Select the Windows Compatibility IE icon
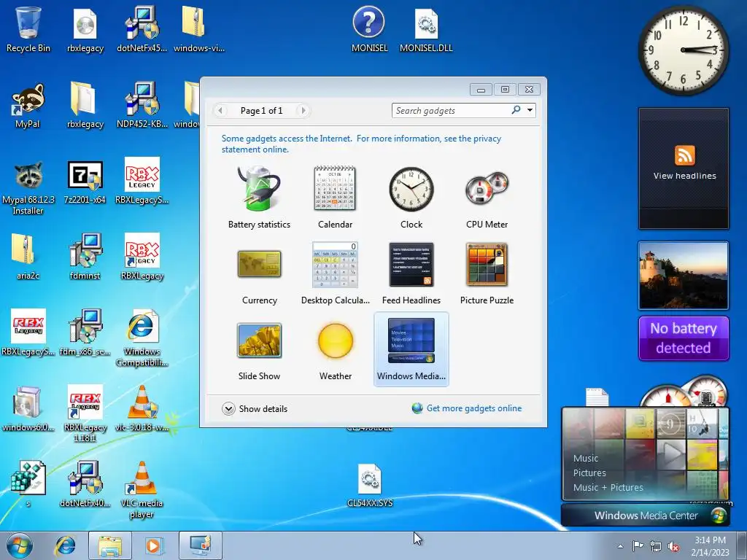747x560 pixels. click(x=142, y=338)
